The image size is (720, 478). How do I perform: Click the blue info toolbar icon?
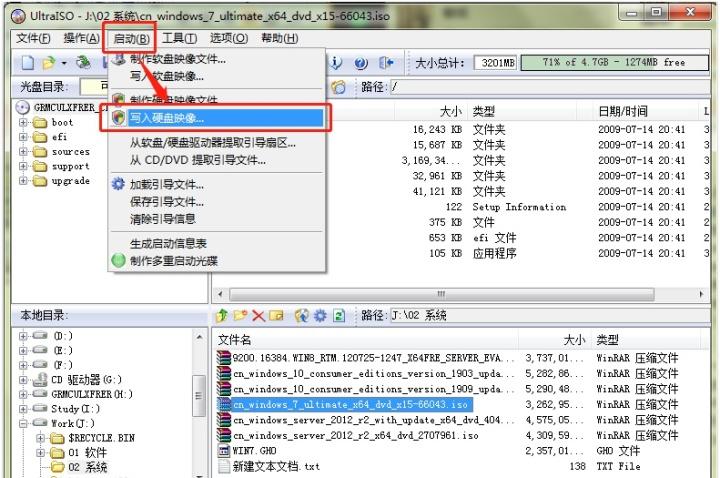336,62
